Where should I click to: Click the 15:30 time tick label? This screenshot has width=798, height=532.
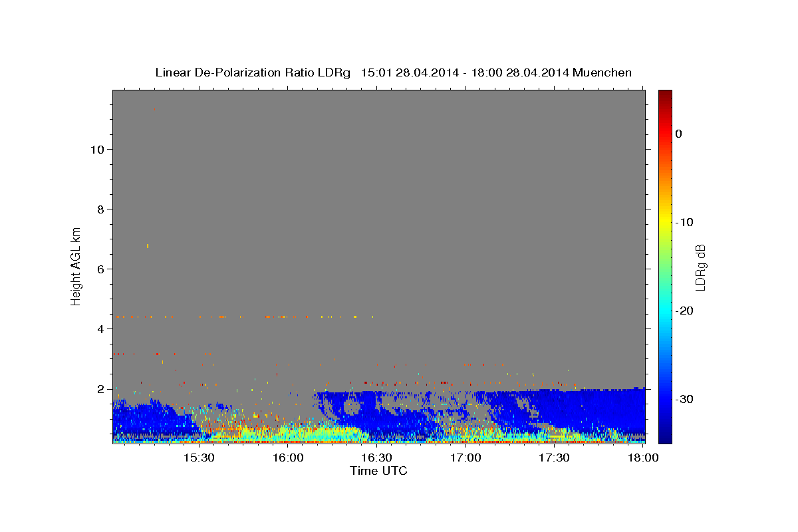click(x=198, y=458)
